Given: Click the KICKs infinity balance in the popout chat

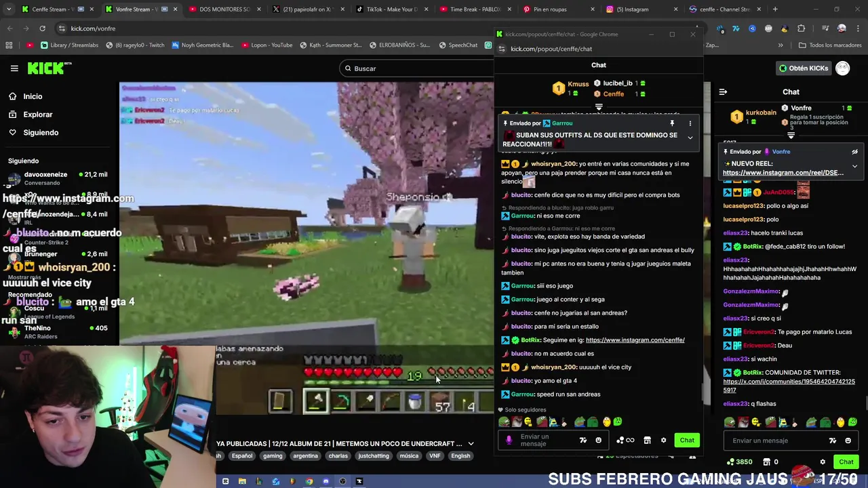Looking at the screenshot, I should point(625,441).
